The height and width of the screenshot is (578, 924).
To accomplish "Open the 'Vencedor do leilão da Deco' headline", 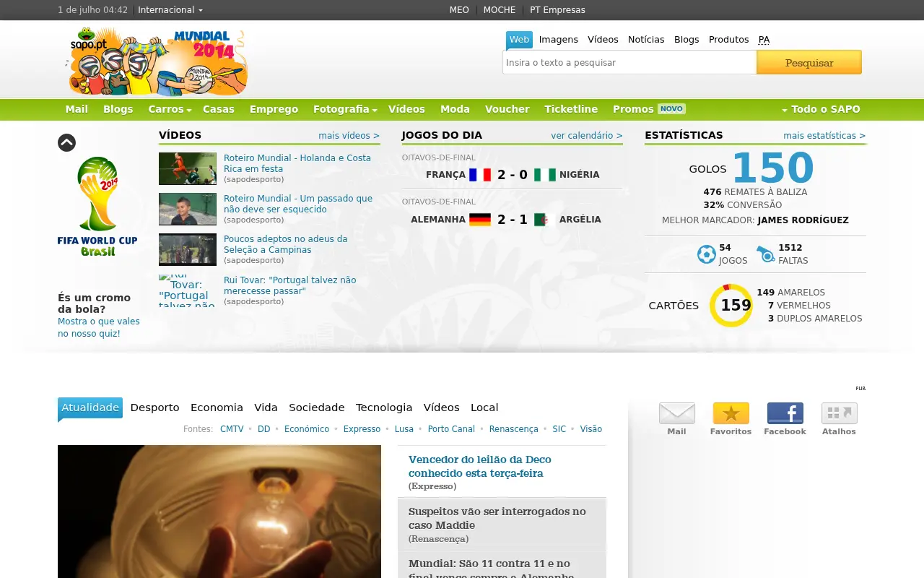I will [x=480, y=466].
